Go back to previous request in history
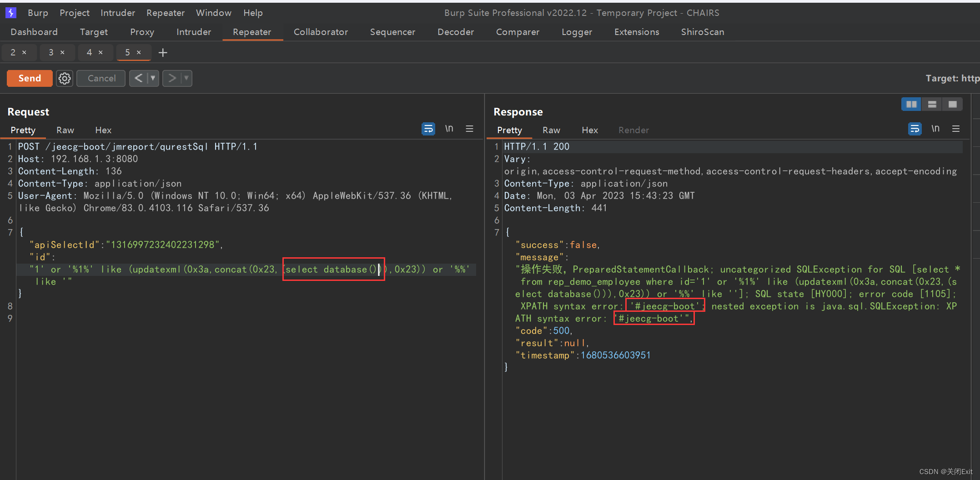This screenshot has height=480, width=980. [x=139, y=78]
